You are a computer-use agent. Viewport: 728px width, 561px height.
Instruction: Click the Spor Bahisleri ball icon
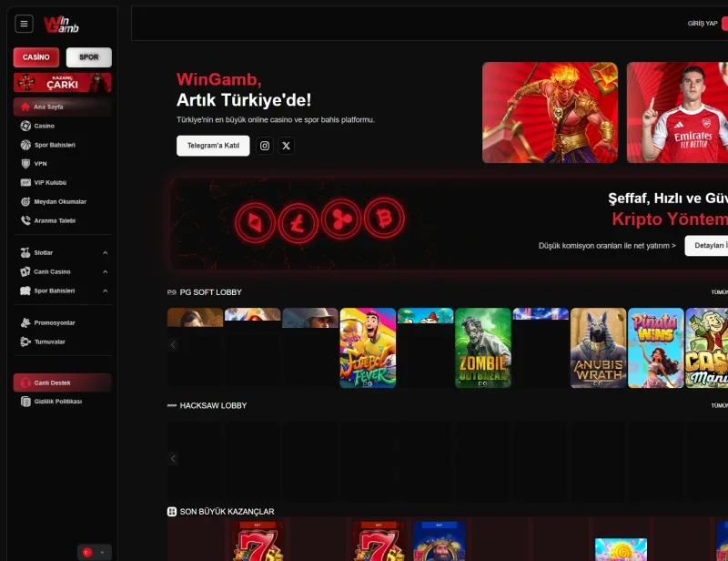click(x=25, y=145)
